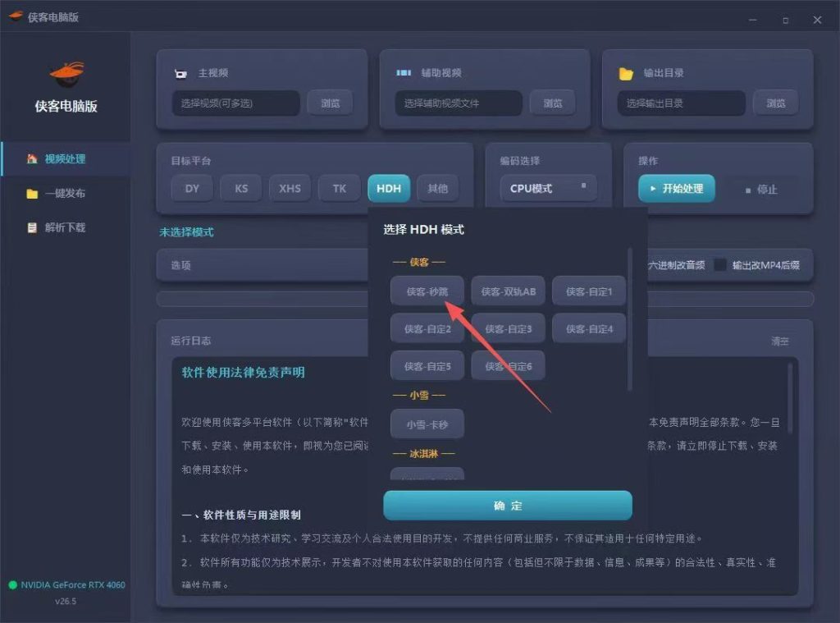This screenshot has height=623, width=840.
Task: Click the HDH mode dialog scrollbar
Action: 629,319
